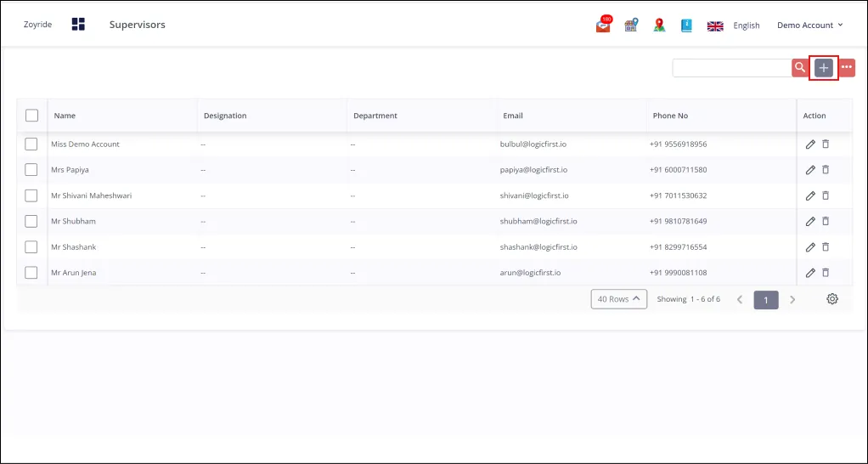Sort by the Designation column header
Screen dimensions: 868x464
click(225, 116)
